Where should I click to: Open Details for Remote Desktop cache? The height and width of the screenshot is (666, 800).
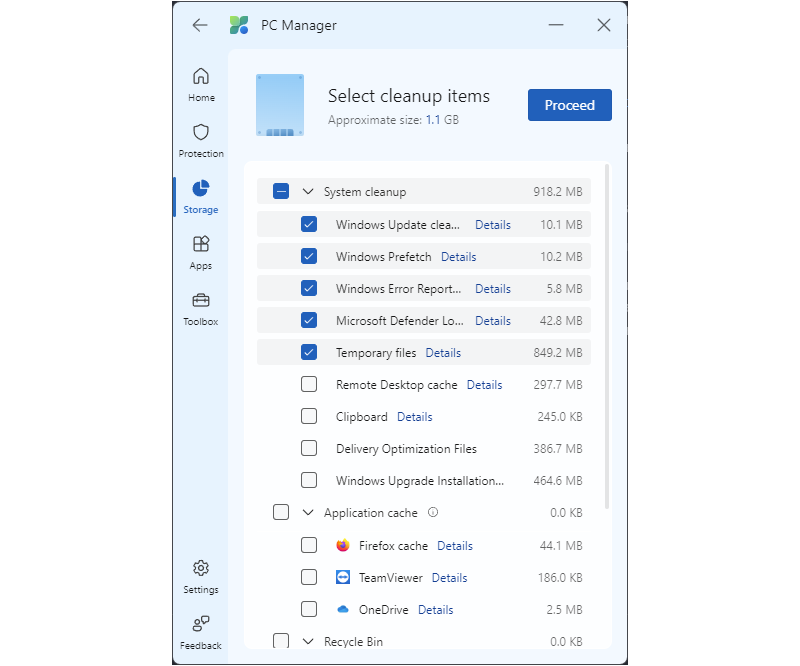[485, 385]
